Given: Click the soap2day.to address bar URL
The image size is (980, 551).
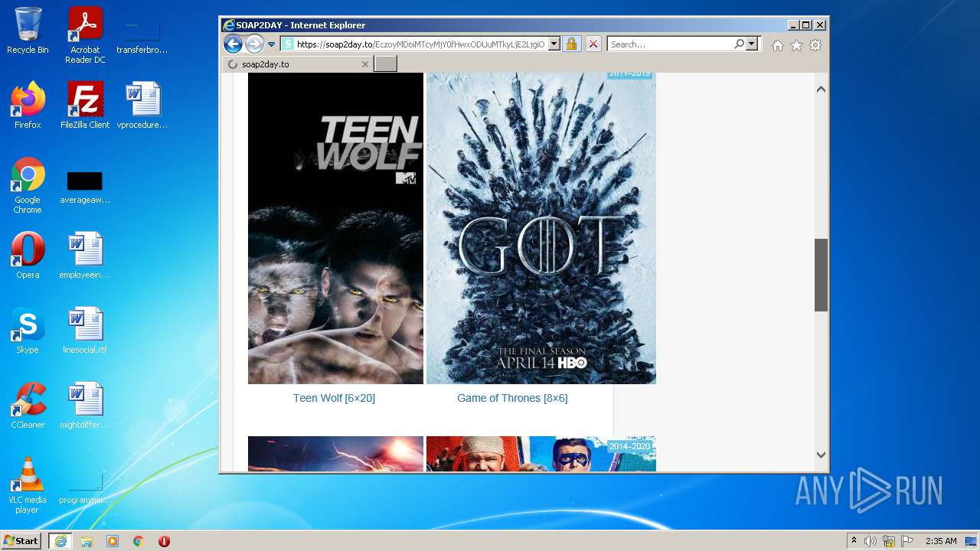Looking at the screenshot, I should [x=420, y=44].
